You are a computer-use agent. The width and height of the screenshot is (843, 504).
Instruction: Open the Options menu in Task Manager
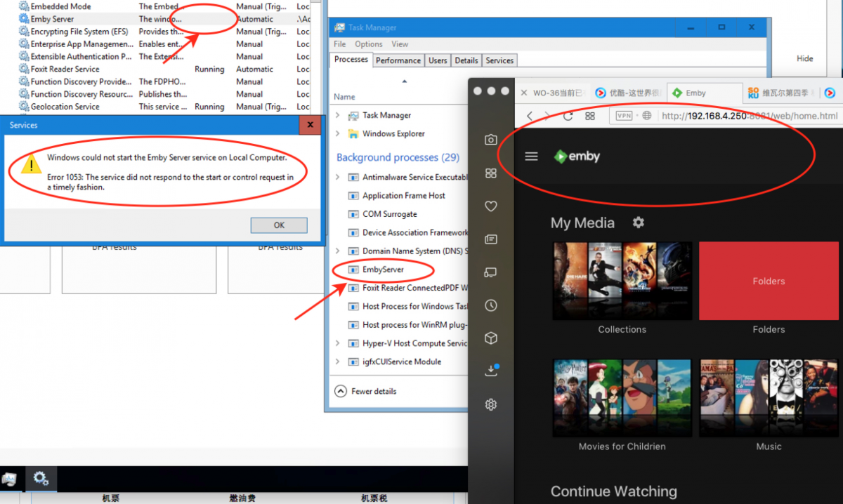369,44
